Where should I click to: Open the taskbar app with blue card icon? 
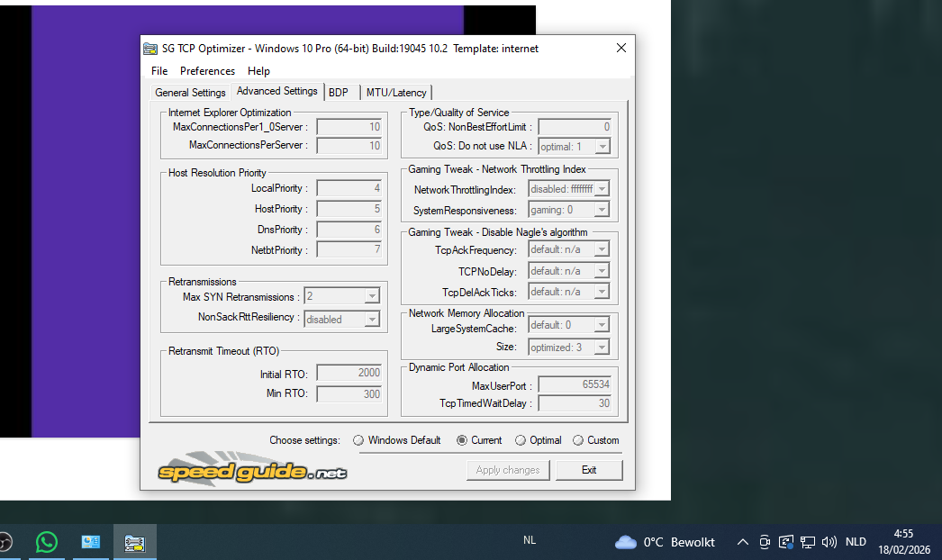91,542
